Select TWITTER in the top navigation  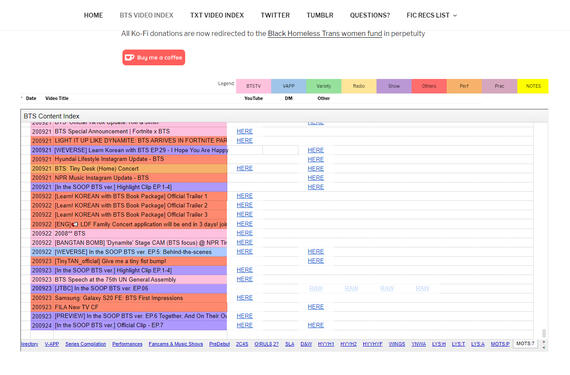point(275,15)
